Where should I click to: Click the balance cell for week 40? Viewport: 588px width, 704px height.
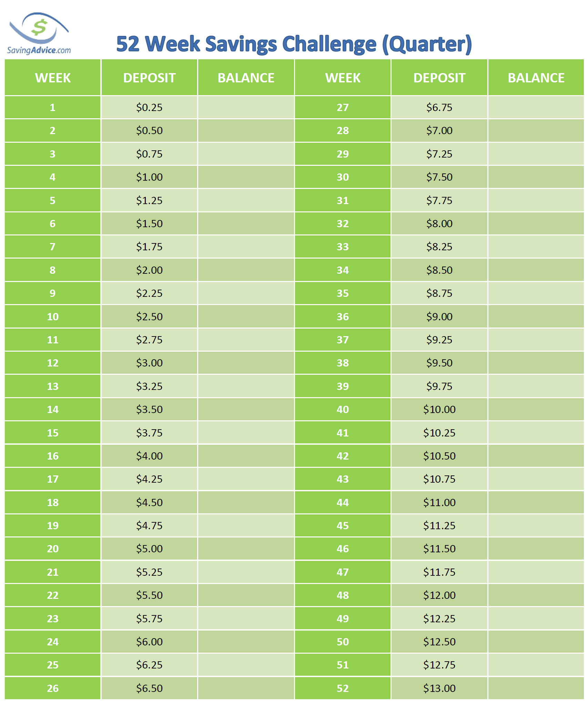pos(536,409)
